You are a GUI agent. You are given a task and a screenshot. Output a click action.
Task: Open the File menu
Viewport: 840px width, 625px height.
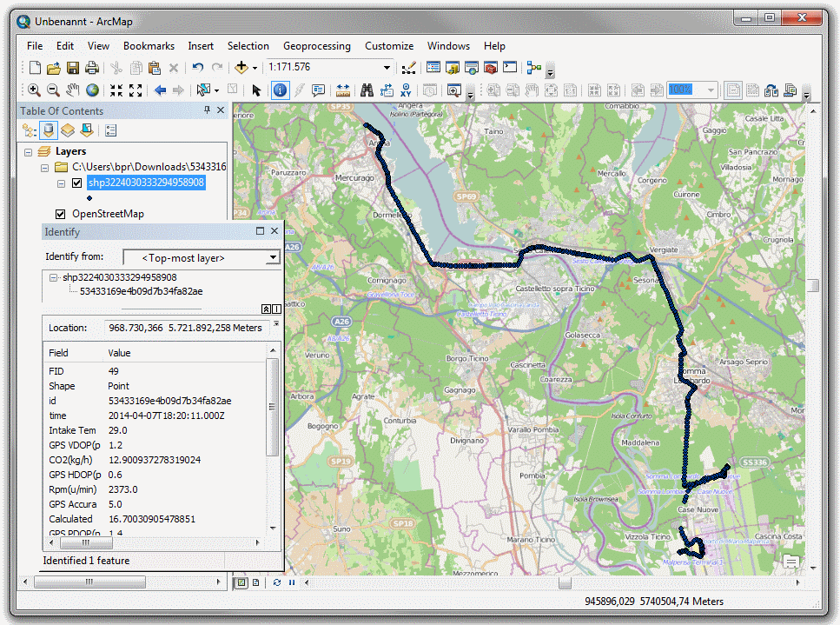35,46
